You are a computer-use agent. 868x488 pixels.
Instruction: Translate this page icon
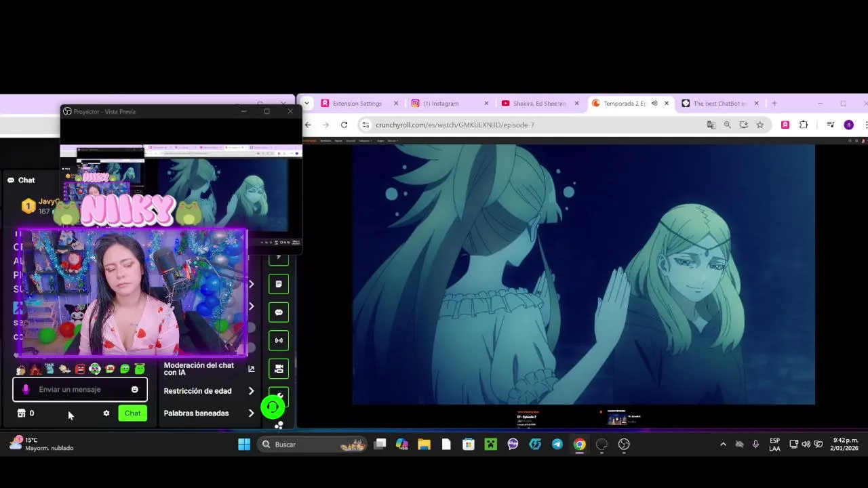click(x=711, y=125)
